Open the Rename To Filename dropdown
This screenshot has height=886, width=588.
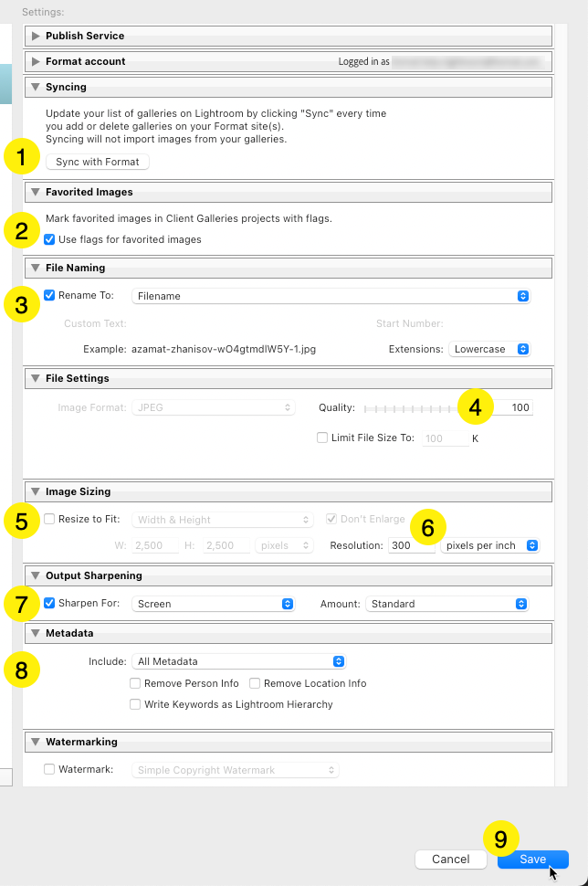[331, 296]
